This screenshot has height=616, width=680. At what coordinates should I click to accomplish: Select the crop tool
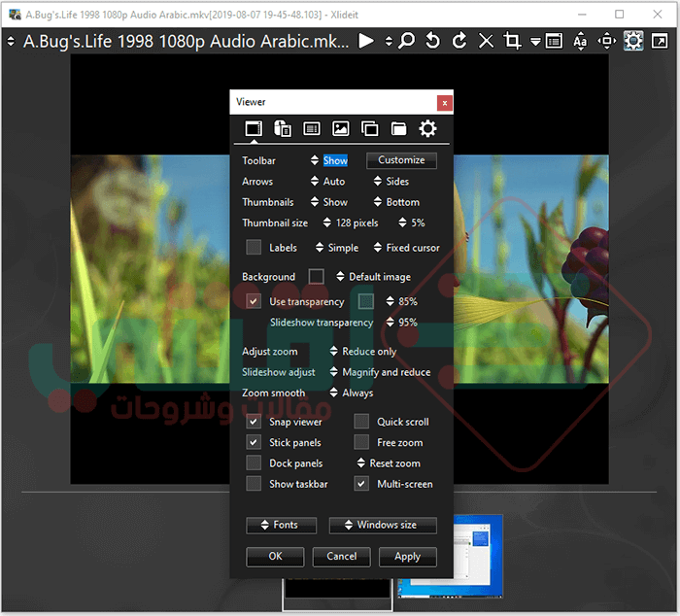pyautogui.click(x=512, y=41)
